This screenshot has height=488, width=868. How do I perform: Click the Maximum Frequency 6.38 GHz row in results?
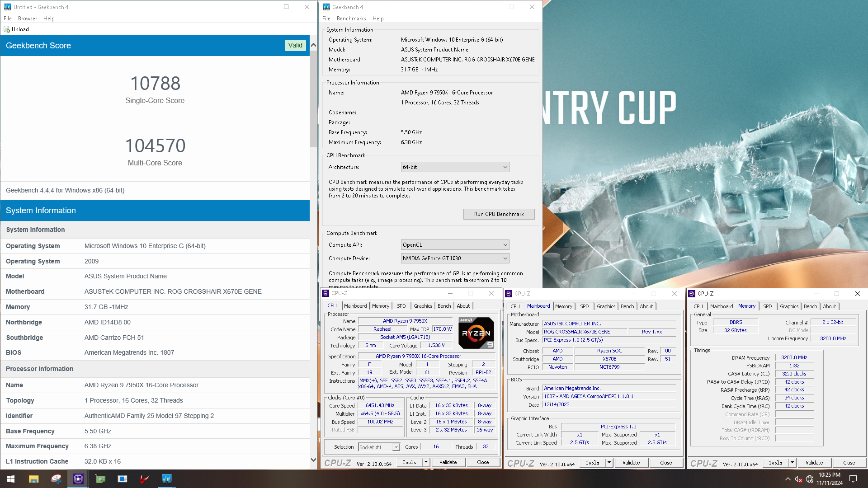(155, 446)
